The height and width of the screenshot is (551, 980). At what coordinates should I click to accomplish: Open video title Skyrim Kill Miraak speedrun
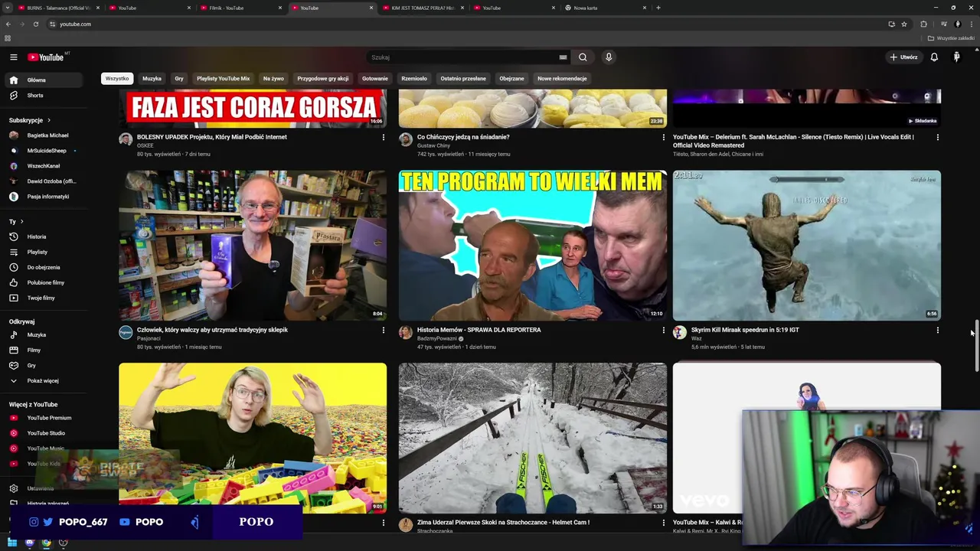coord(745,330)
